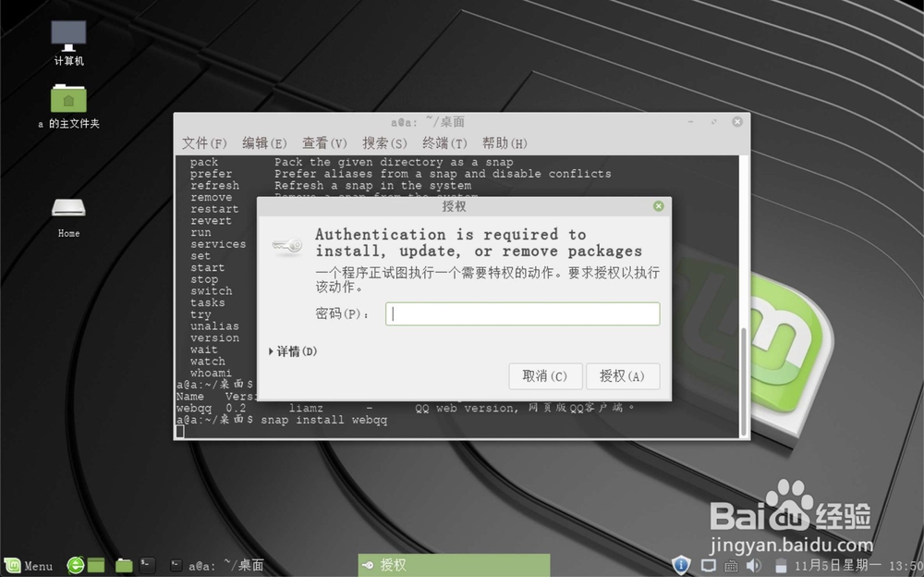Click the green update manager taskbar launcher
Screen dimensions: 924x577
point(75,565)
